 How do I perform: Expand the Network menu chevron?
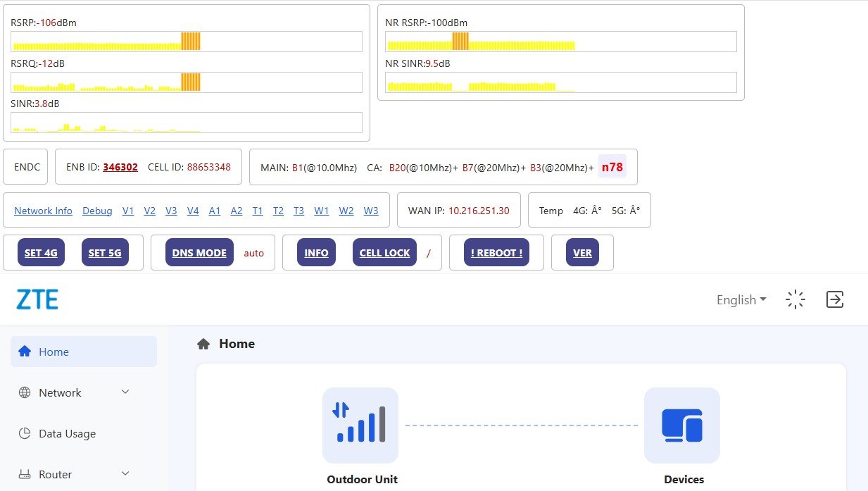point(125,392)
